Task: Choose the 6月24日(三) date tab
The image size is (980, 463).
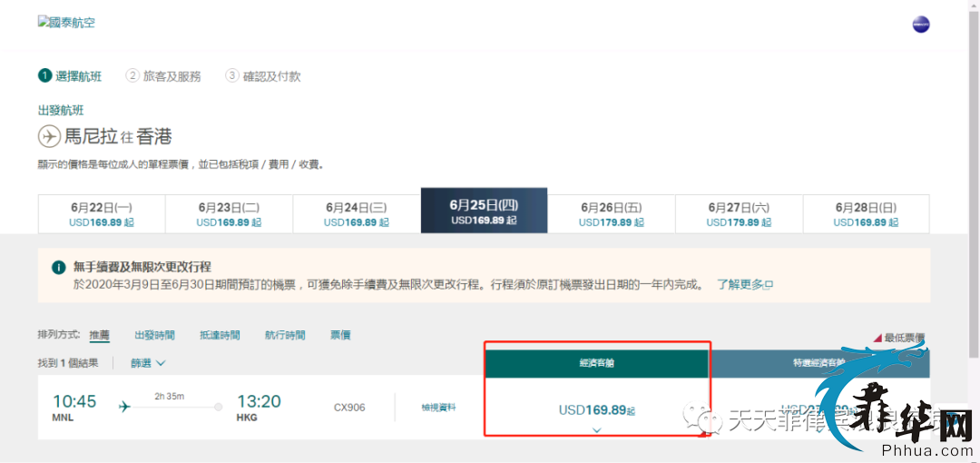Action: [357, 214]
